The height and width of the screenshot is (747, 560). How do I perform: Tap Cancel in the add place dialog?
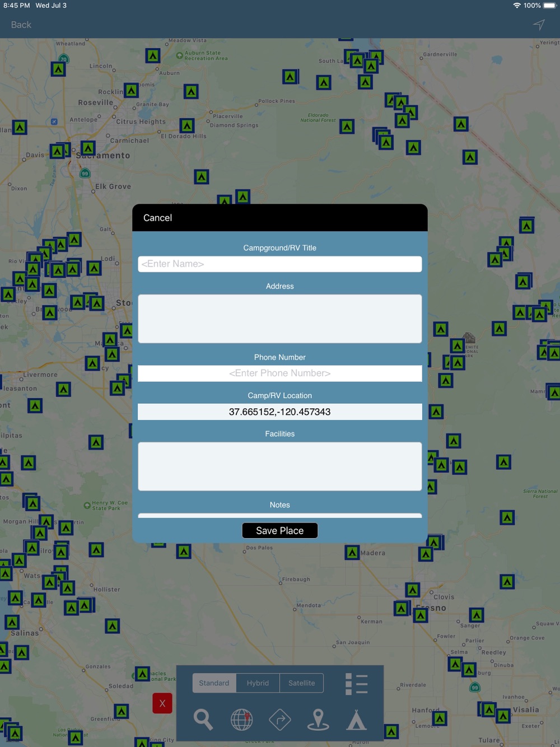[x=157, y=218]
